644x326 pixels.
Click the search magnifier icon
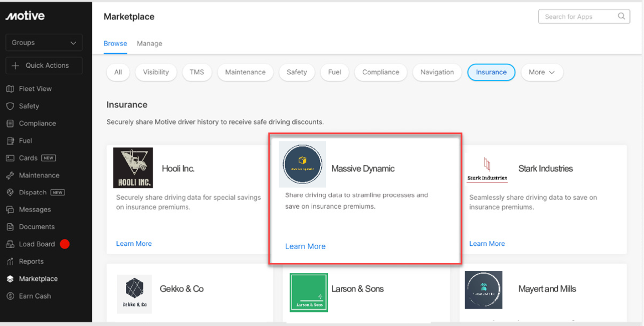[621, 16]
